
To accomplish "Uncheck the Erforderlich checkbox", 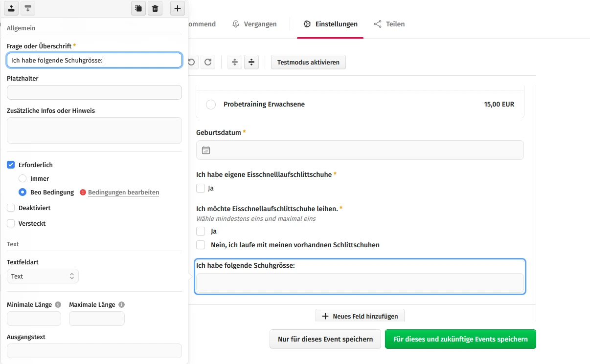I will [11, 165].
